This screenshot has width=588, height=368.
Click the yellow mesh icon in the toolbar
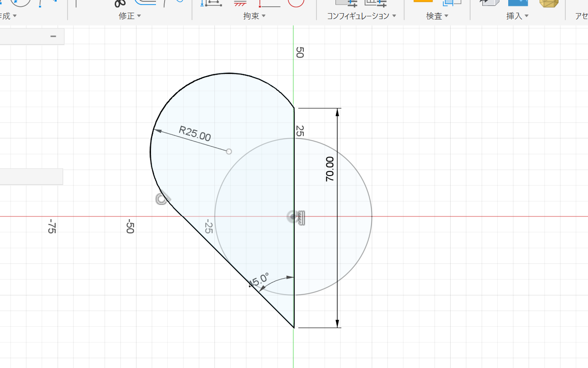[x=549, y=2]
